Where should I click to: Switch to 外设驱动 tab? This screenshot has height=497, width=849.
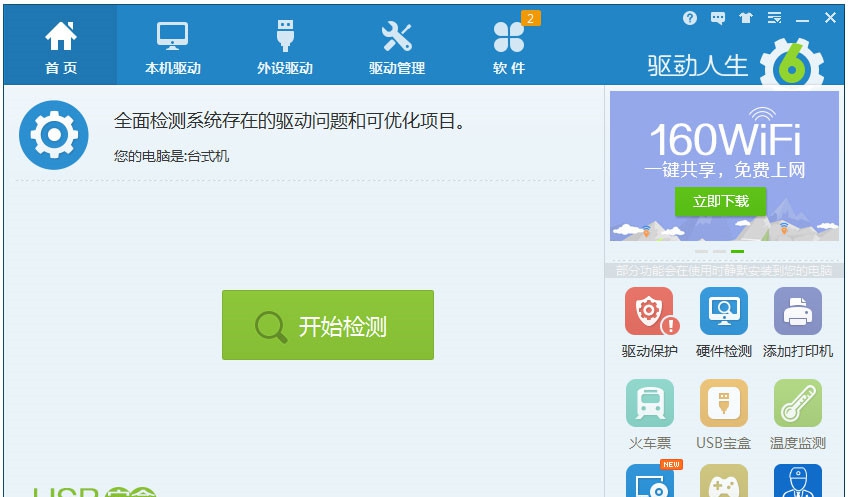(285, 45)
